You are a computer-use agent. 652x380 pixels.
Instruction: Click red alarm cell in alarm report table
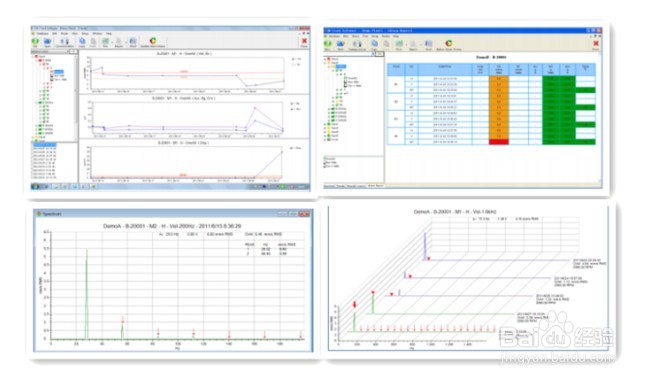coord(499,142)
